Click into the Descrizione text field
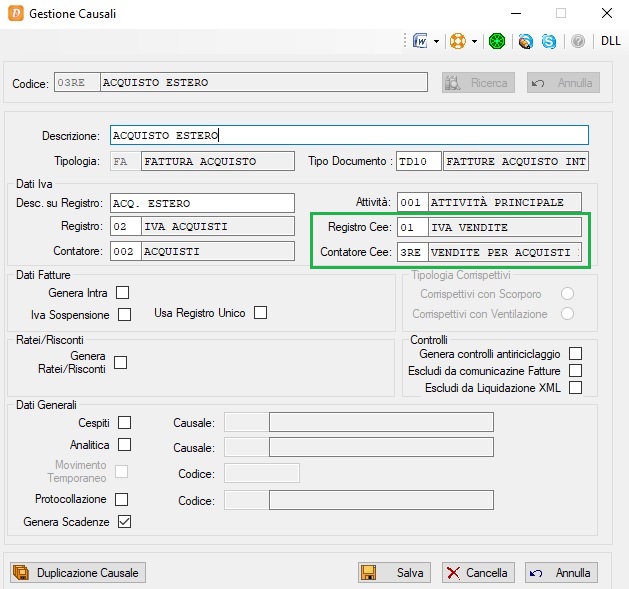The height and width of the screenshot is (589, 629). tap(349, 135)
